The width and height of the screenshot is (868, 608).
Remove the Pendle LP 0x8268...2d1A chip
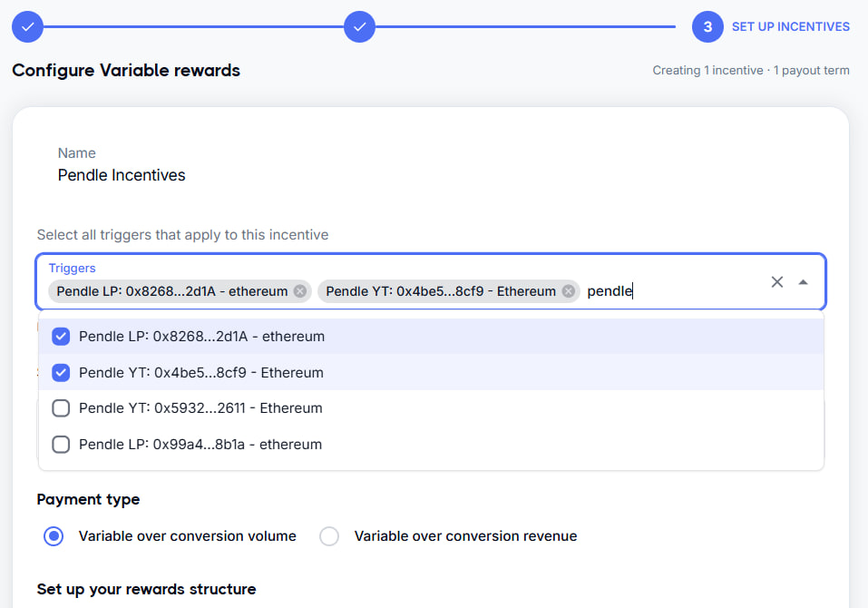(300, 291)
